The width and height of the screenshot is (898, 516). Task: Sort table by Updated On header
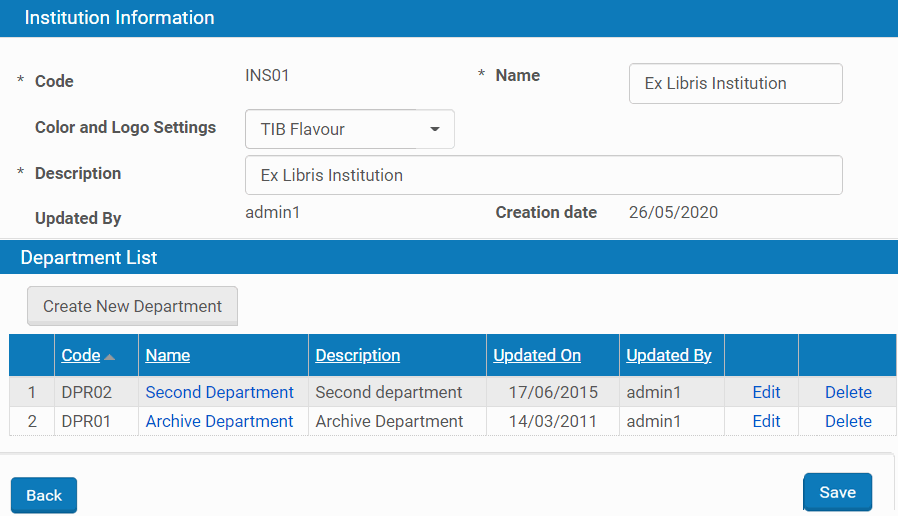536,355
